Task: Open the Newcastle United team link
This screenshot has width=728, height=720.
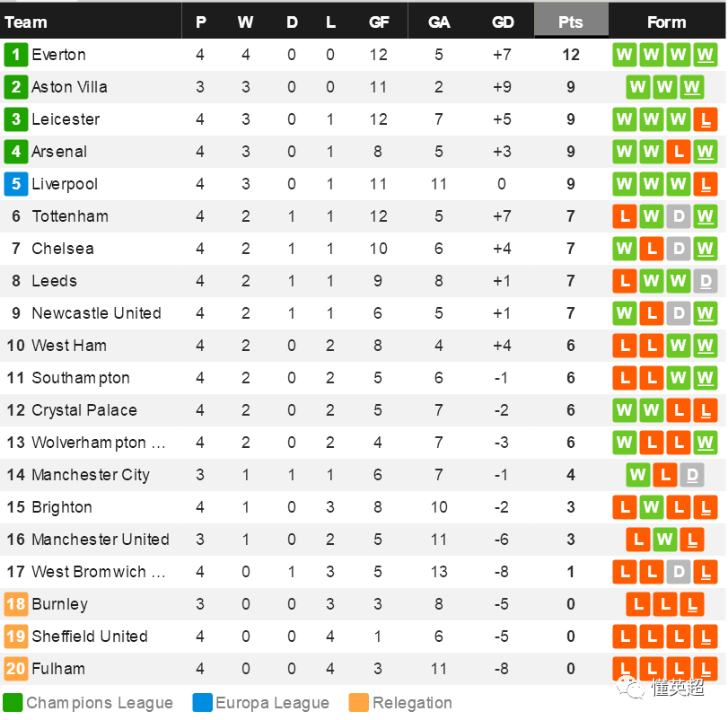Action: point(96,313)
